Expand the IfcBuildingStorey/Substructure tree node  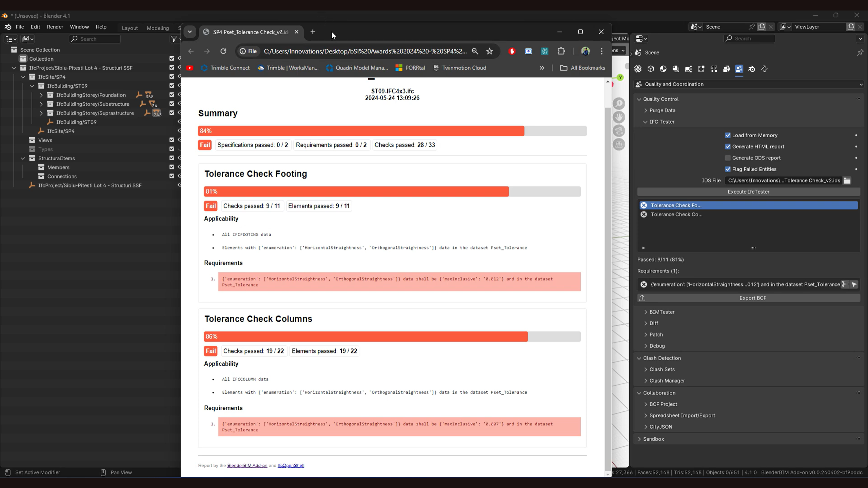pos(41,104)
